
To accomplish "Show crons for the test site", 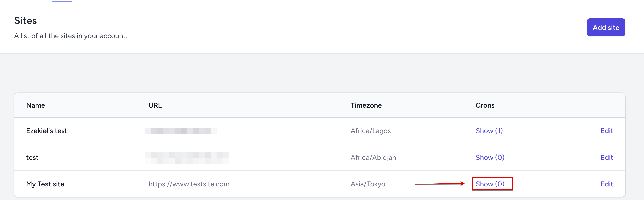I will pos(490,157).
